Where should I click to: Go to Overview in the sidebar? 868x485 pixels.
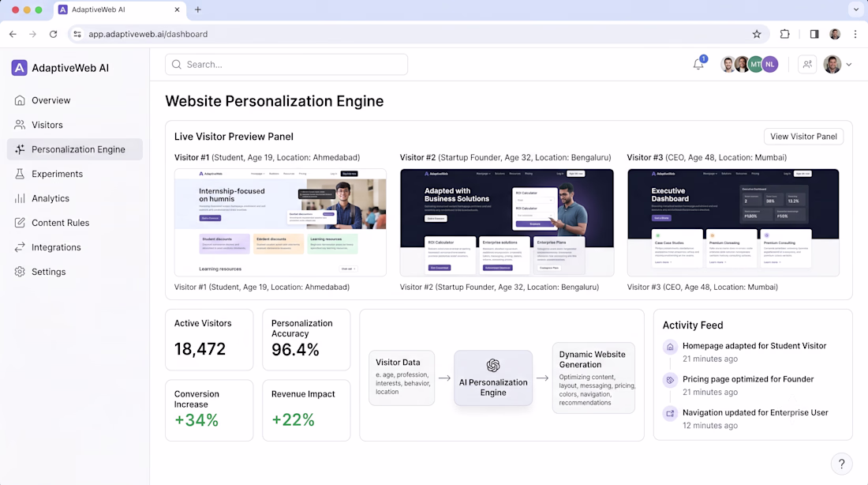[75, 100]
